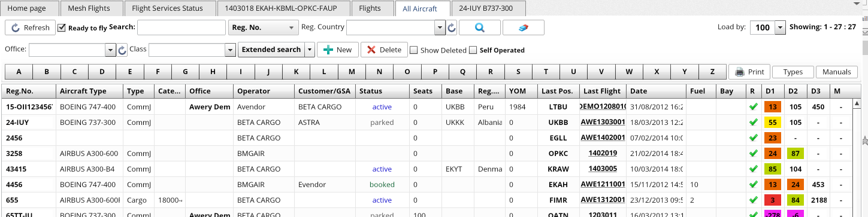Screen dimensions: 868x217
Task: Click the Reg. Country input field
Action: tap(391, 27)
